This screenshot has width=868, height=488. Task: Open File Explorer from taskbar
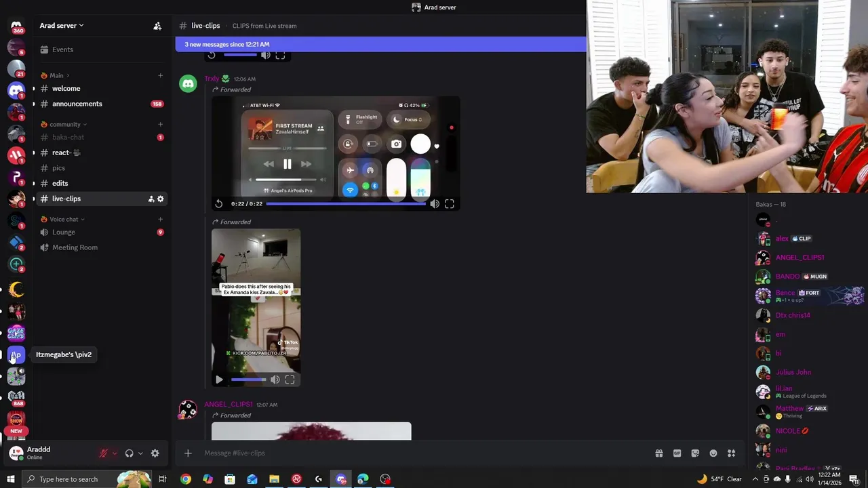274,479
